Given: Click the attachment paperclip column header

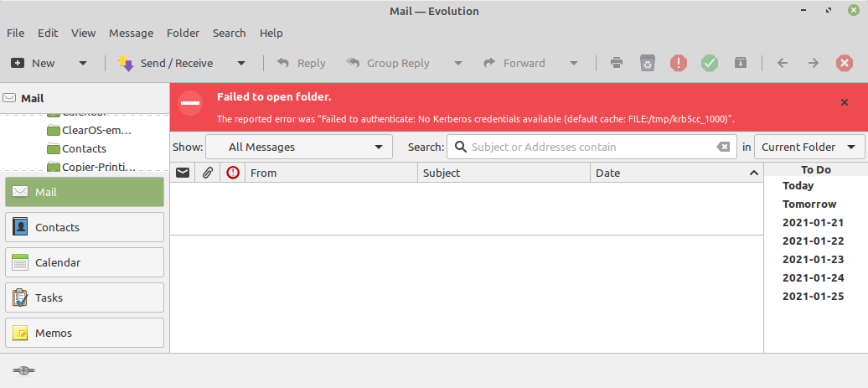Looking at the screenshot, I should click(x=208, y=173).
